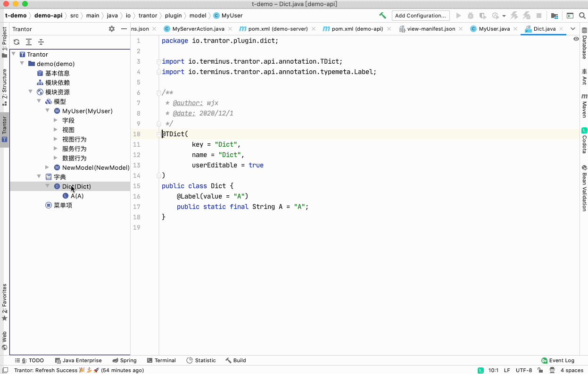Open the Java Enterprise tool window
The height and width of the screenshot is (374, 588).
78,360
